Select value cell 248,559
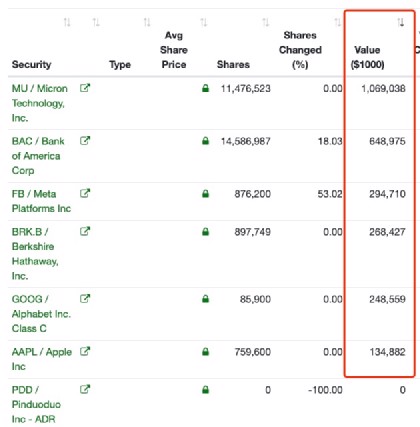 [387, 299]
